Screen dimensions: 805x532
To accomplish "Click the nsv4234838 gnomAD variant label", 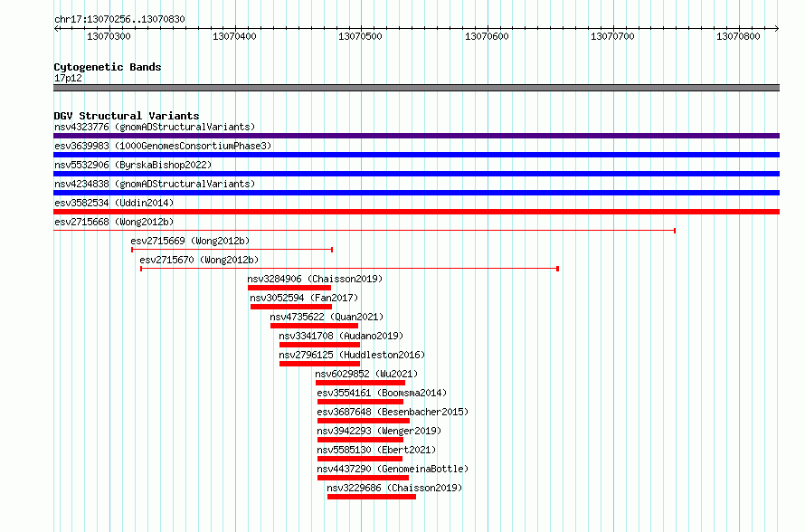I will [x=155, y=184].
